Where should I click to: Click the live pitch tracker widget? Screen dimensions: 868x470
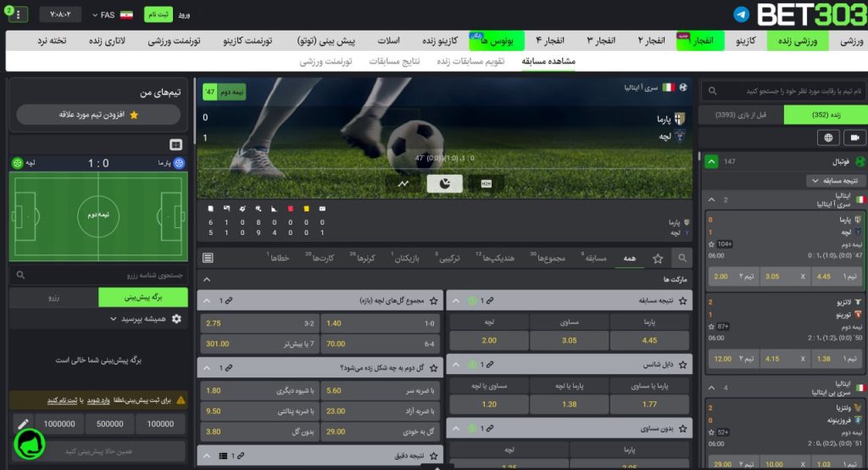(98, 215)
